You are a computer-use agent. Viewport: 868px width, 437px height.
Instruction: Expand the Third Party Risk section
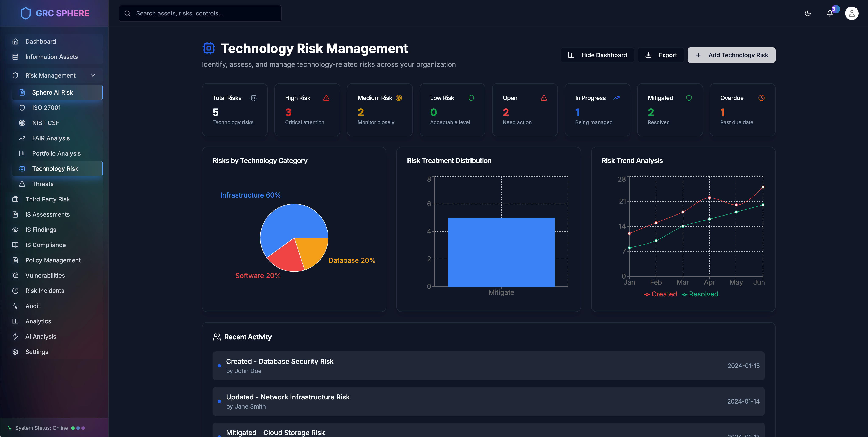click(x=48, y=199)
